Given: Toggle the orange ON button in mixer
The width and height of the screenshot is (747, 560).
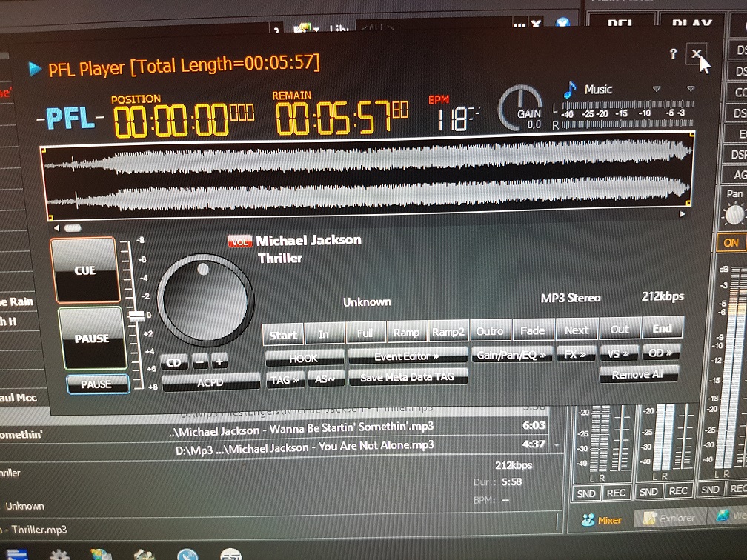Looking at the screenshot, I should (x=731, y=242).
